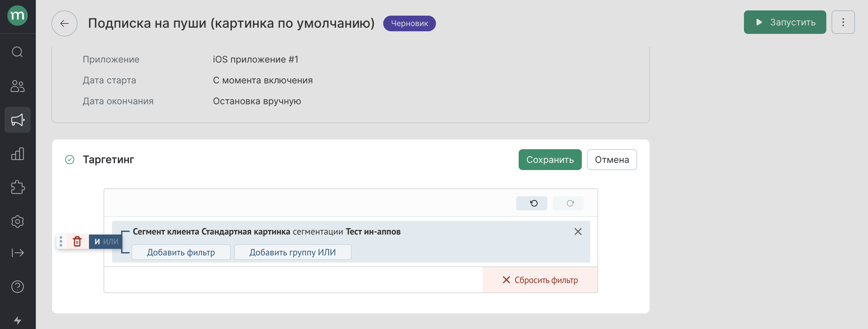The width and height of the screenshot is (868, 329).
Task: Click Добавить фильтр button
Action: [x=181, y=252]
